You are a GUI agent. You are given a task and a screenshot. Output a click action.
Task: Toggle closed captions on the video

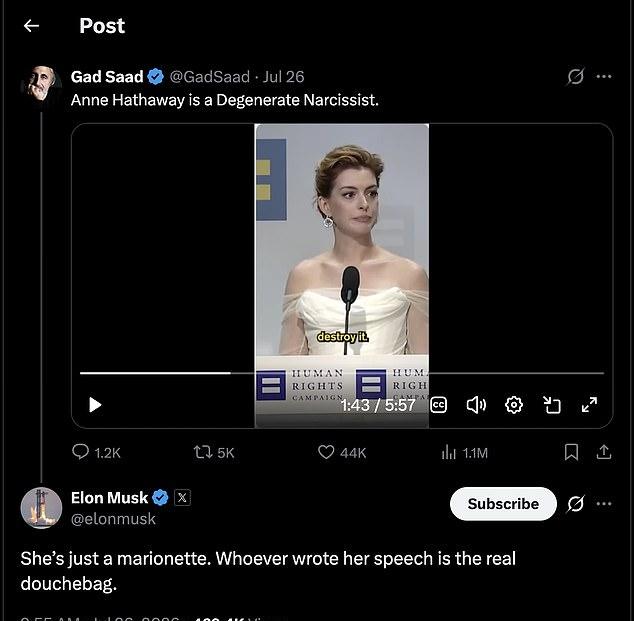pyautogui.click(x=439, y=405)
